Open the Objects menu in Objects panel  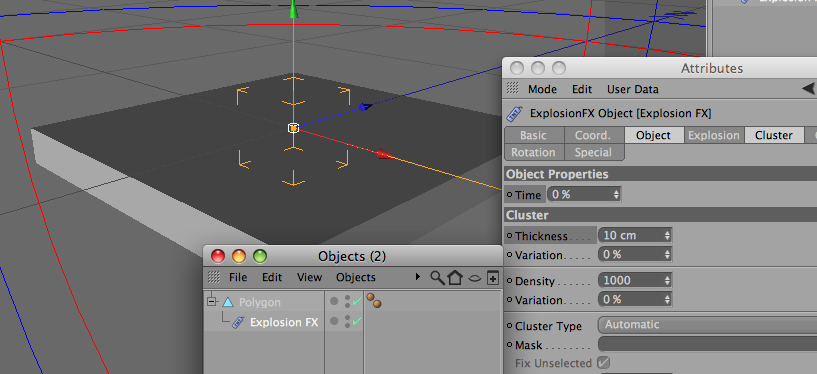pos(355,277)
